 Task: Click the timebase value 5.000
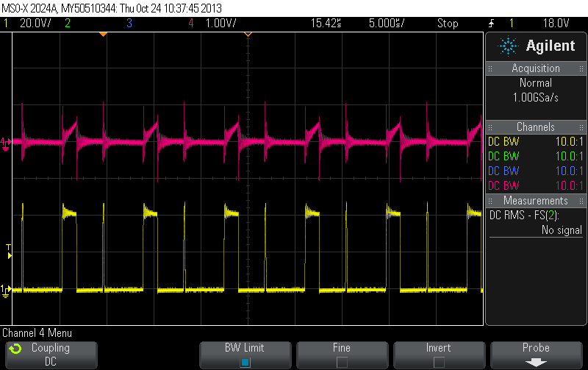[x=387, y=24]
